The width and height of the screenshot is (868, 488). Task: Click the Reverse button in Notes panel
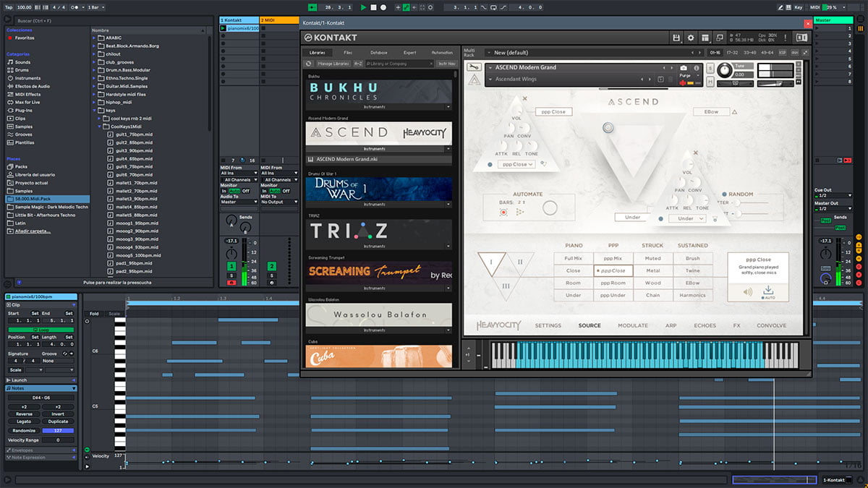pos(24,414)
